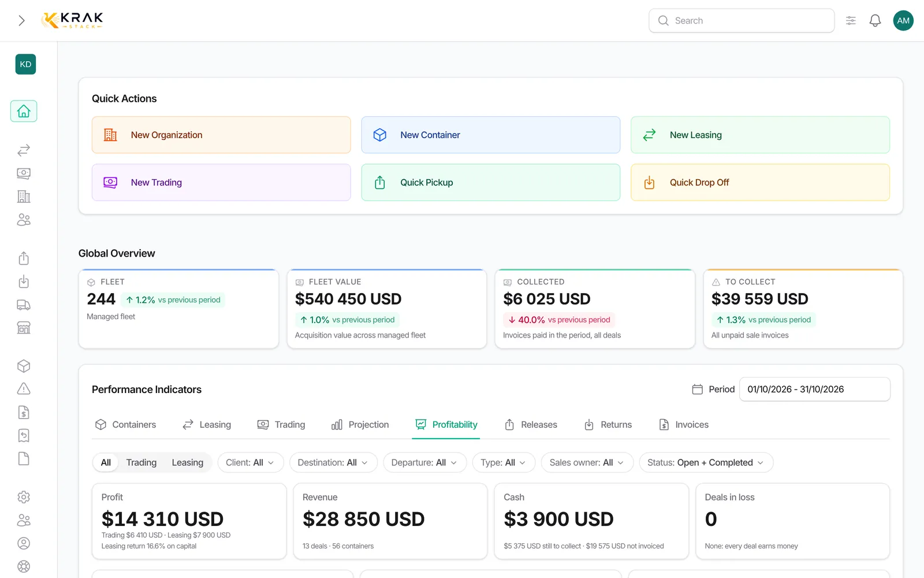Open the truck icon in the sidebar

pos(24,305)
